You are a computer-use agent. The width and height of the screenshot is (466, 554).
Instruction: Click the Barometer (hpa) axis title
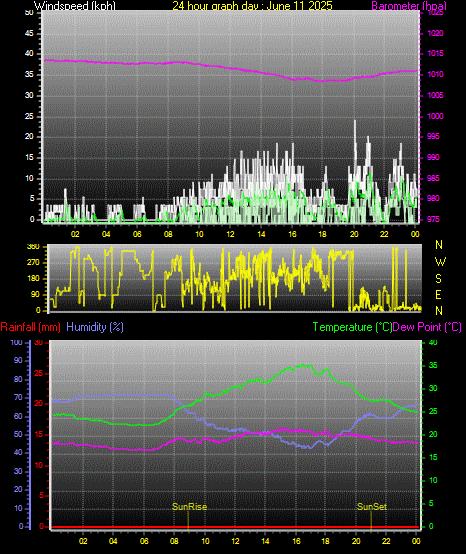(409, 6)
